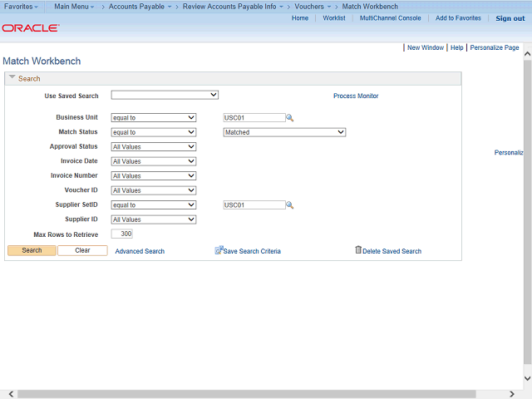
Task: Open Invoice Date dropdown
Action: [x=154, y=161]
